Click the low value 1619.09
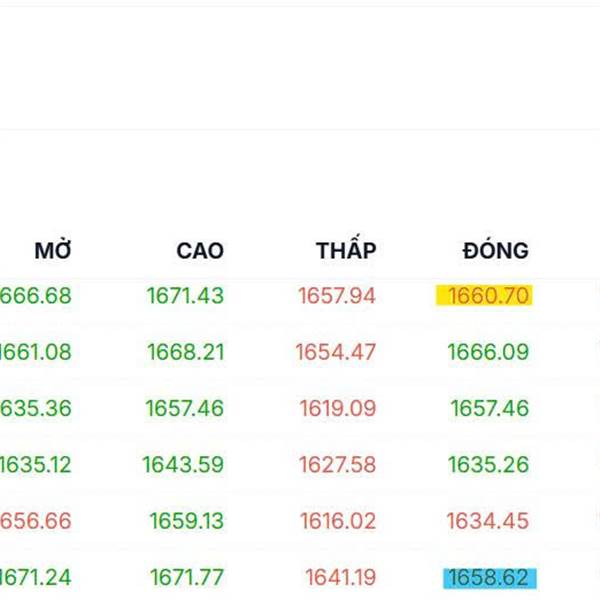This screenshot has height=600, width=600. [337, 408]
